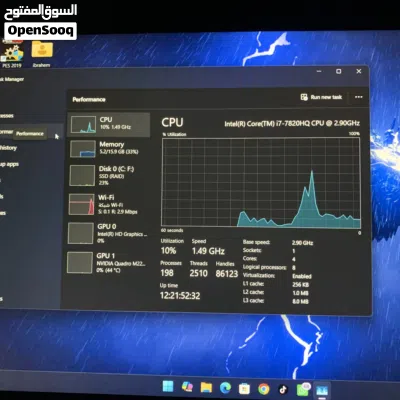Click the 60 seconds graph label
400x400 pixels.
click(x=172, y=230)
